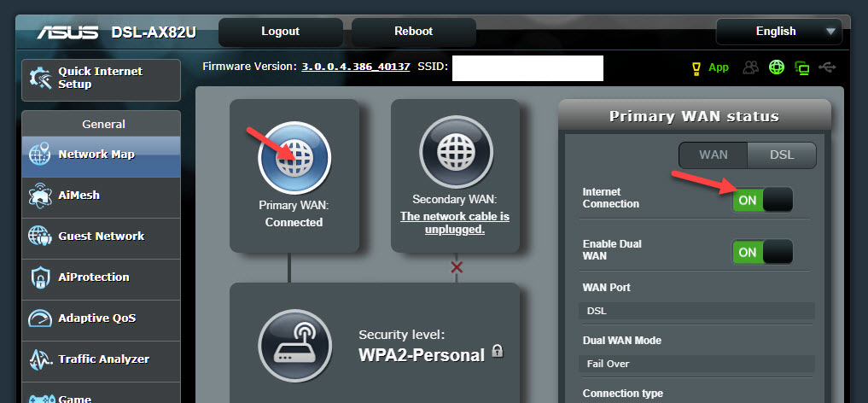868x403 pixels.
Task: Toggle the Enable Dual WAN switch
Action: (x=762, y=252)
